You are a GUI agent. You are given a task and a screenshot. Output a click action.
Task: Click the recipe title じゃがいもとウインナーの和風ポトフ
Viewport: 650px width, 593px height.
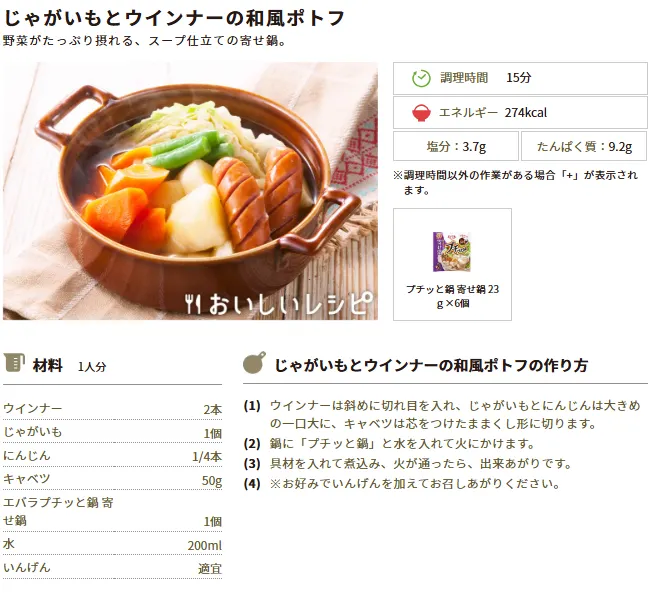[174, 18]
